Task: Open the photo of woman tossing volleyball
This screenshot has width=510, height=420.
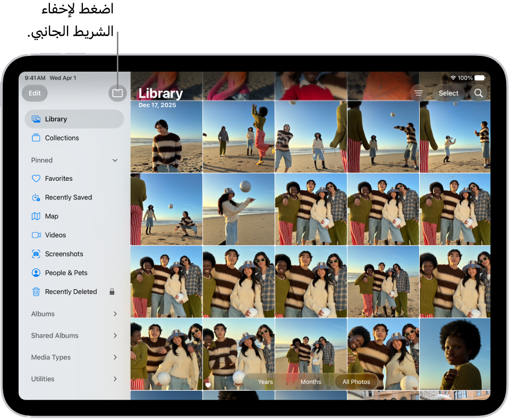Action: pos(239,209)
